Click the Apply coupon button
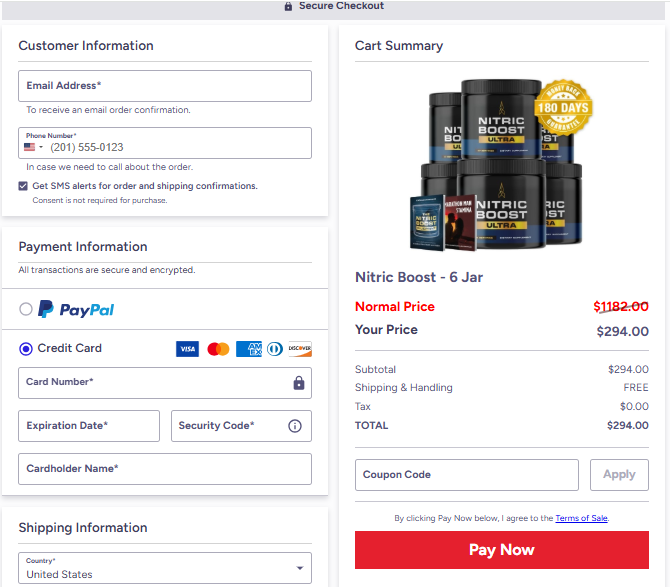Image resolution: width=670 pixels, height=587 pixels. click(619, 475)
